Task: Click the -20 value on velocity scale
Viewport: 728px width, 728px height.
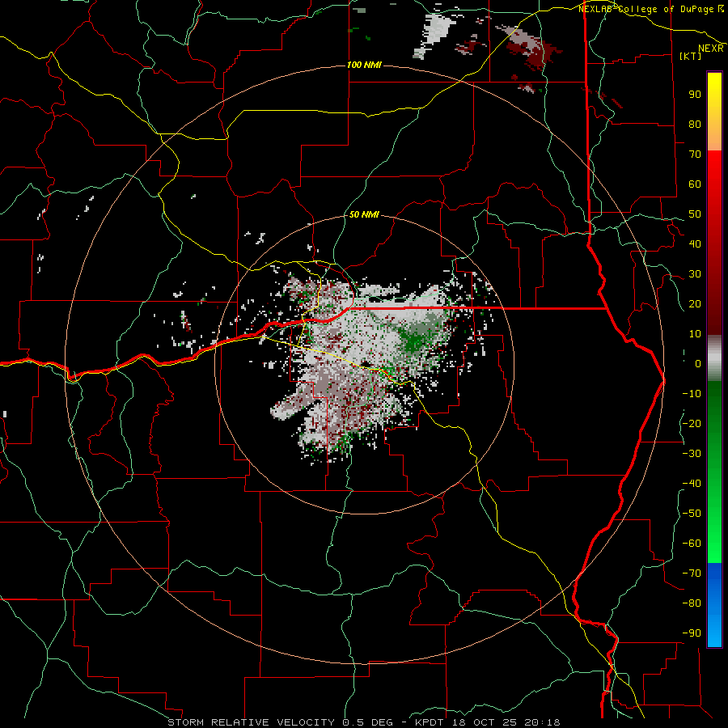Action: click(x=692, y=424)
